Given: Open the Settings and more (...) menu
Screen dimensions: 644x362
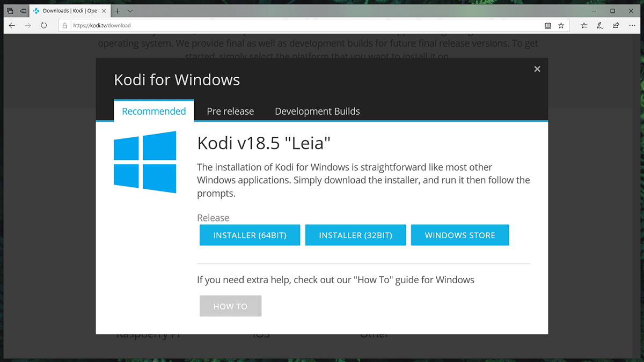Looking at the screenshot, I should 631,25.
